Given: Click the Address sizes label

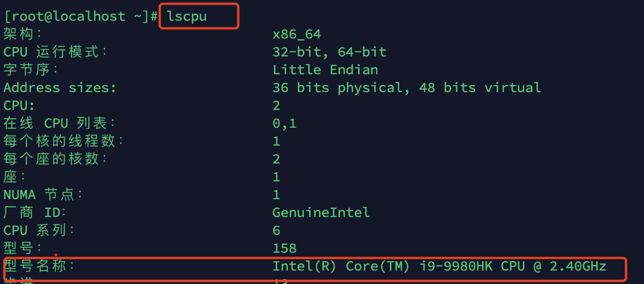Looking at the screenshot, I should pos(60,87).
